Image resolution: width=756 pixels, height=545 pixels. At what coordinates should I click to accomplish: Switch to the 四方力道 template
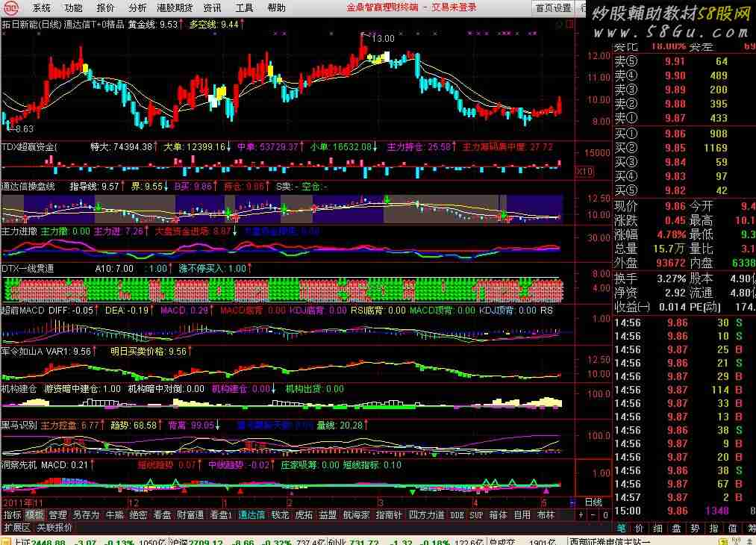click(427, 515)
